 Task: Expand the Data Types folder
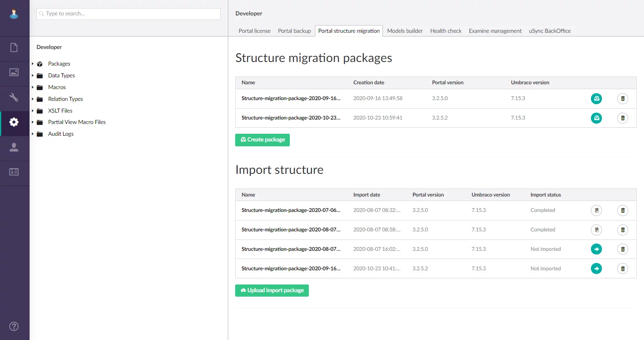[33, 75]
